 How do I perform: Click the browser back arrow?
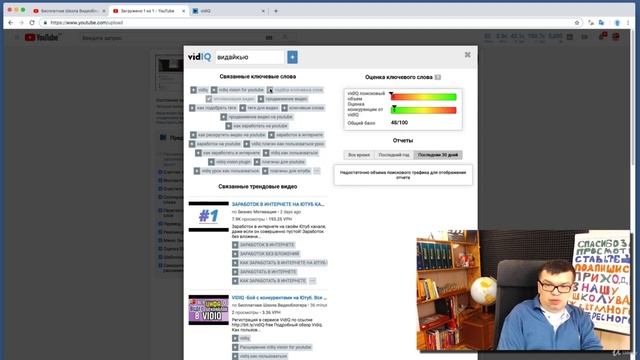pyautogui.click(x=11, y=23)
